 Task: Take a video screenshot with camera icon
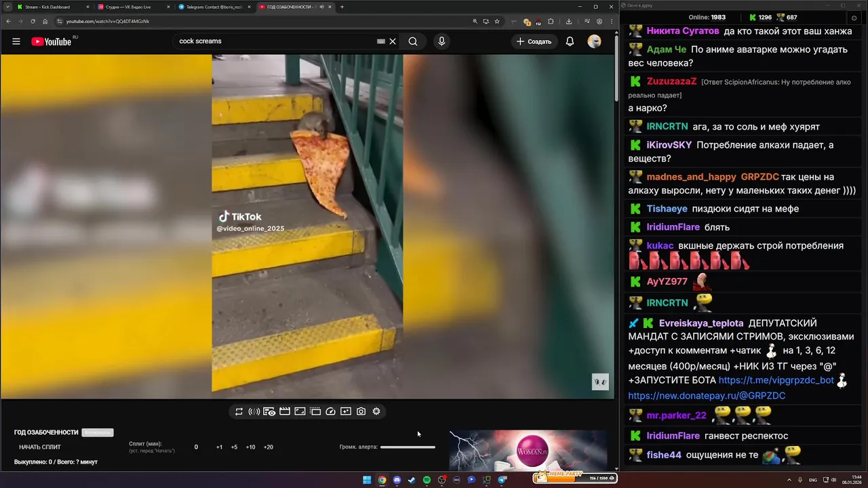tap(361, 411)
